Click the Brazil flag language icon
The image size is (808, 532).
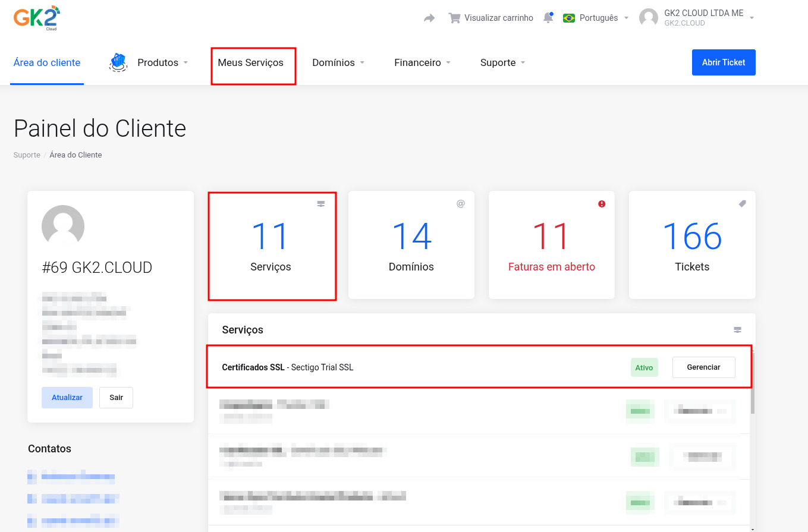[569, 18]
